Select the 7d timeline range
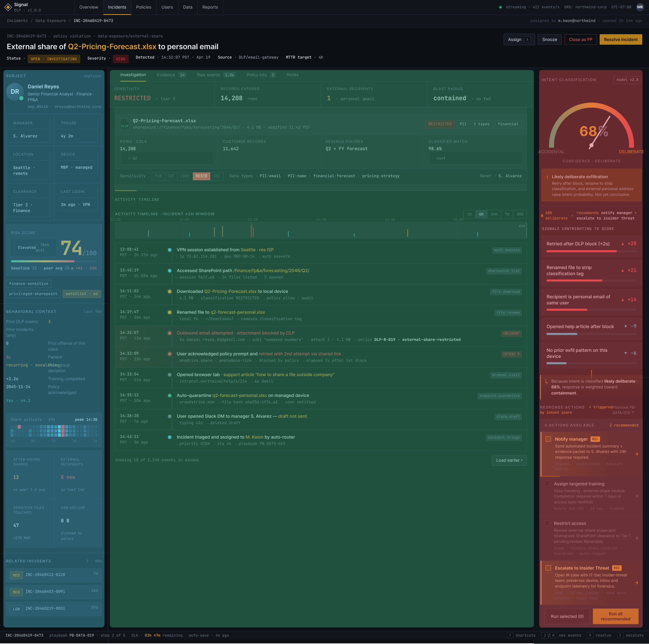This screenshot has height=644, width=649. tap(507, 214)
